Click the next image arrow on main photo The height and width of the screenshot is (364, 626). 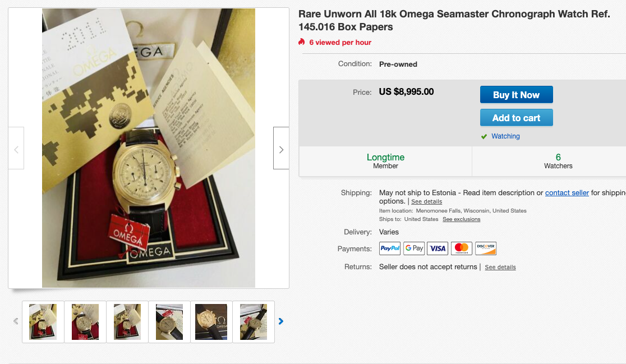(281, 148)
